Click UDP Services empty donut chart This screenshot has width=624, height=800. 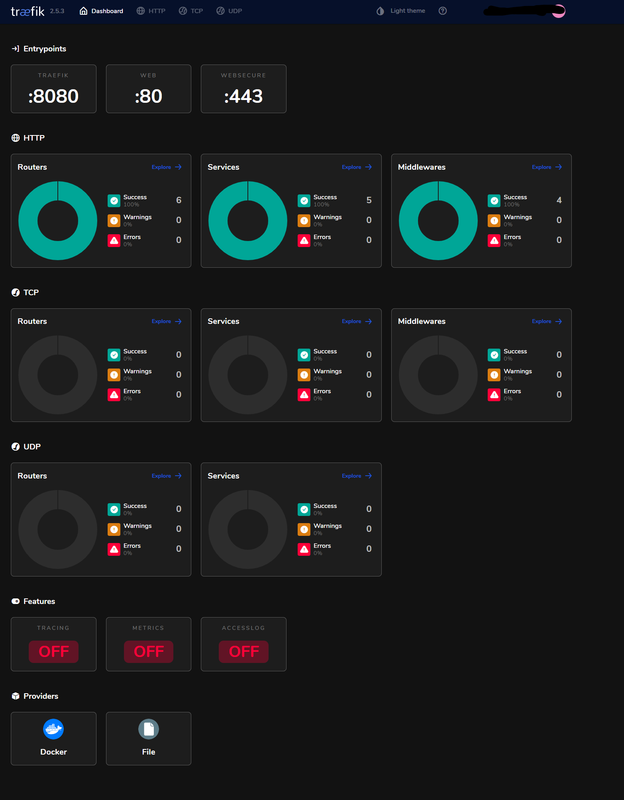point(248,530)
